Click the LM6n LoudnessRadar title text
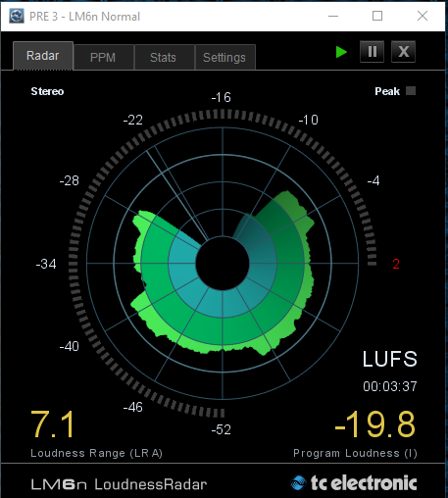448x498 pixels. (119, 484)
